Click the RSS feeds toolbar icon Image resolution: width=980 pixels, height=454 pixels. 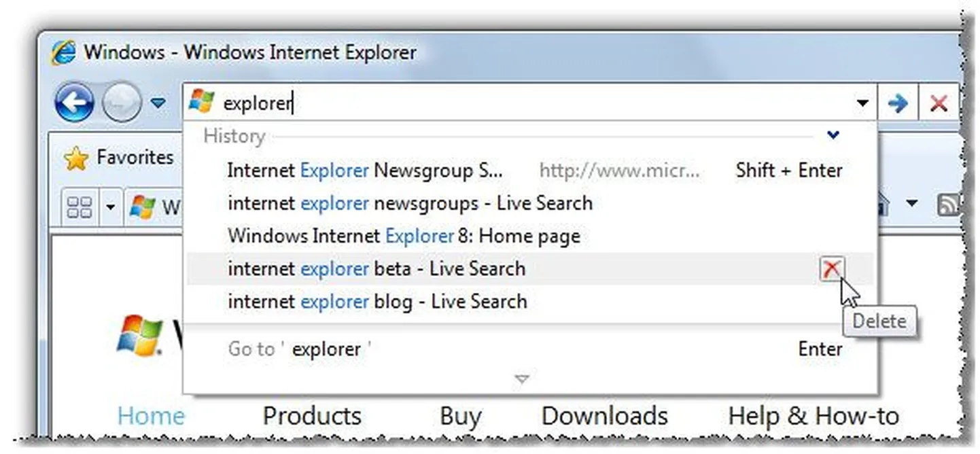click(x=947, y=205)
